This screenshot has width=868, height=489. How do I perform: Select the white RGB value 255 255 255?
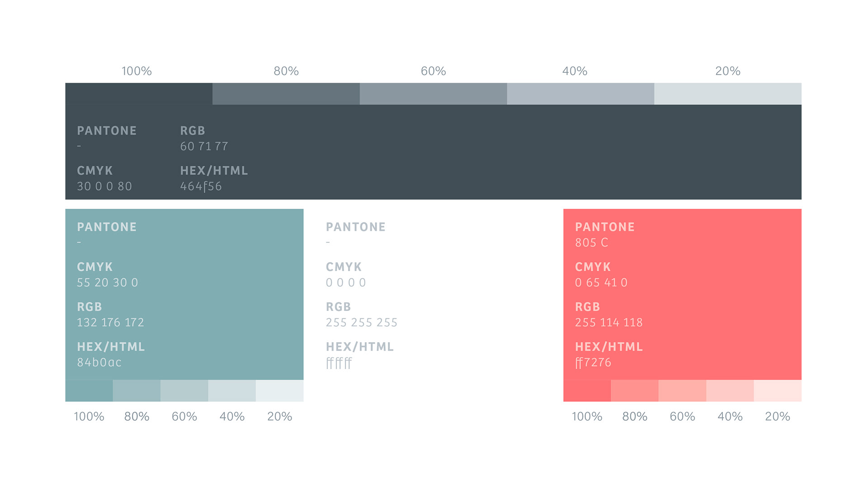click(x=362, y=323)
